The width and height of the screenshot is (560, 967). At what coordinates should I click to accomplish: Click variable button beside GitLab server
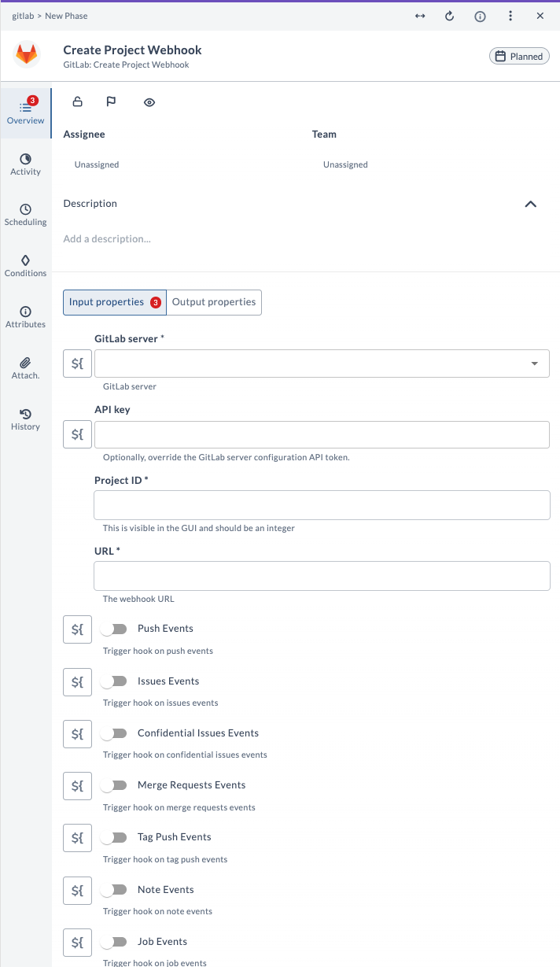[77, 364]
